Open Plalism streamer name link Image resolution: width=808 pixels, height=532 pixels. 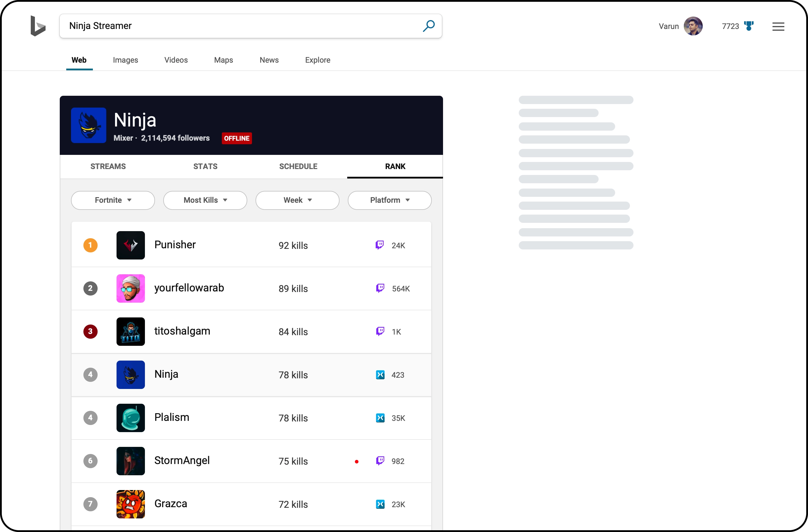(x=172, y=417)
